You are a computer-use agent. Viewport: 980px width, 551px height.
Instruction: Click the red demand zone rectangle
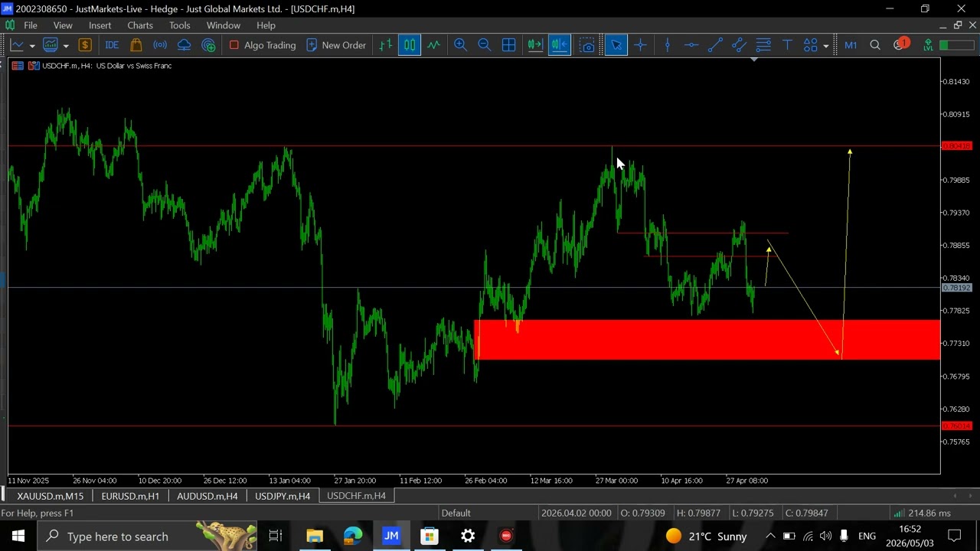(x=707, y=340)
